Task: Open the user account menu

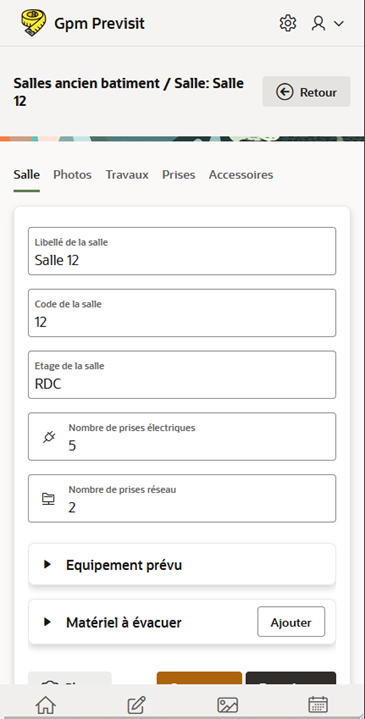Action: coord(327,23)
